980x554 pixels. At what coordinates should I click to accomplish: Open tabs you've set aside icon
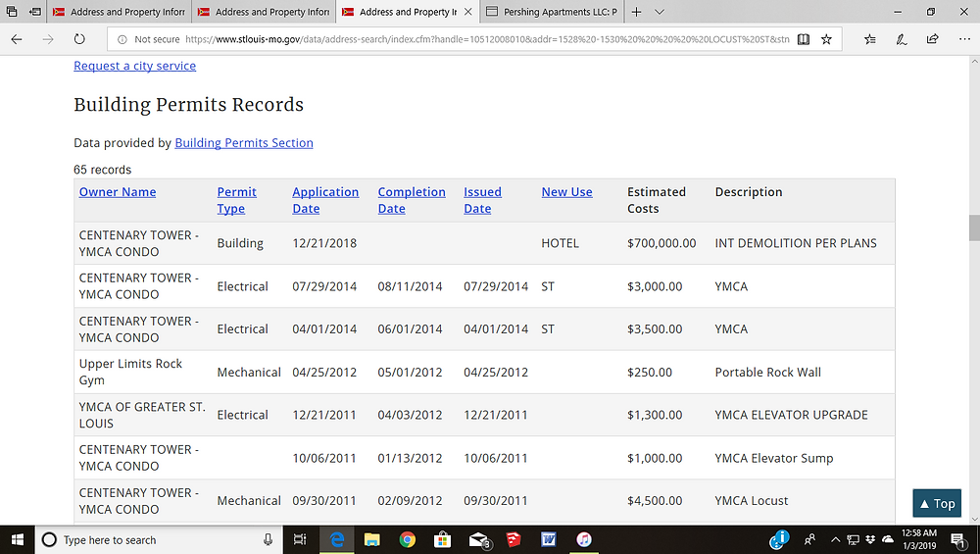pyautogui.click(x=12, y=11)
